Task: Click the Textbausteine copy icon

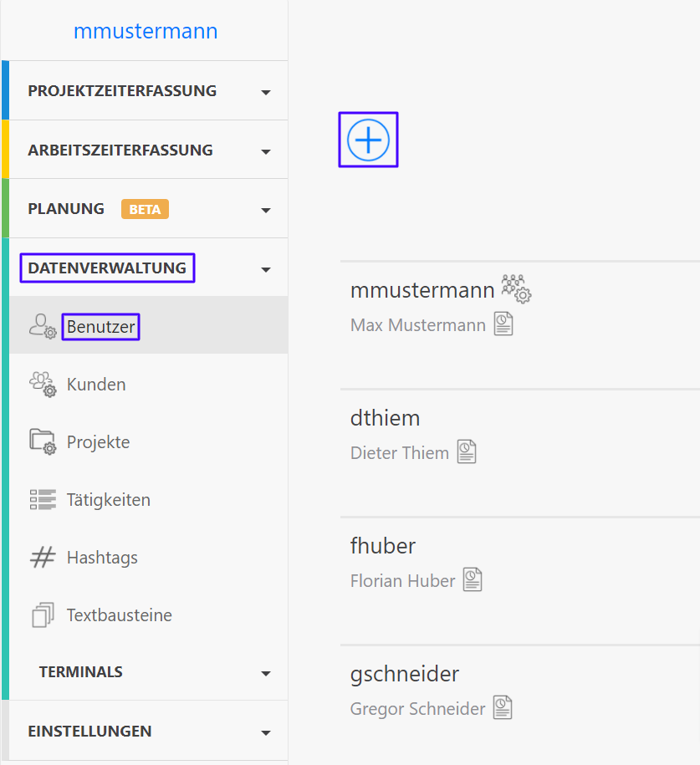Action: [x=43, y=615]
